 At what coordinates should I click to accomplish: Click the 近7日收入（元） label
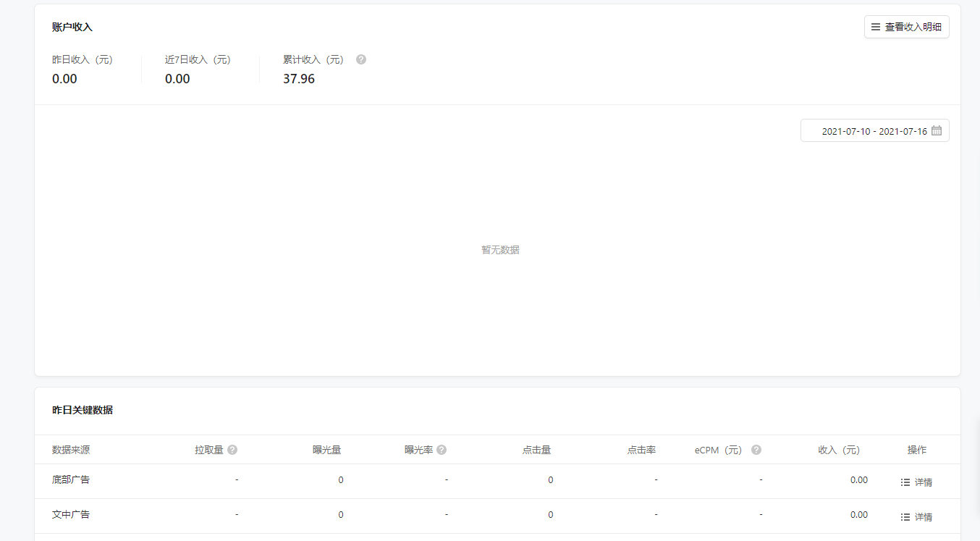198,59
